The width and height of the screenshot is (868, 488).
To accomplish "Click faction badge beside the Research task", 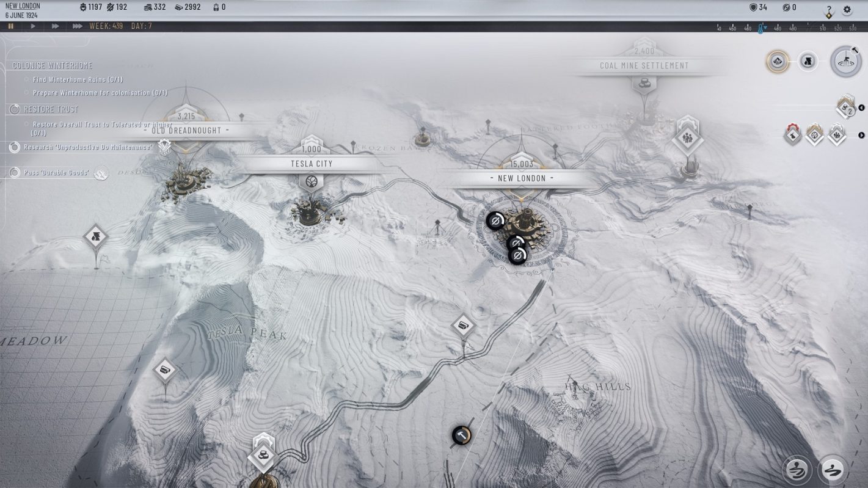I will [x=165, y=147].
